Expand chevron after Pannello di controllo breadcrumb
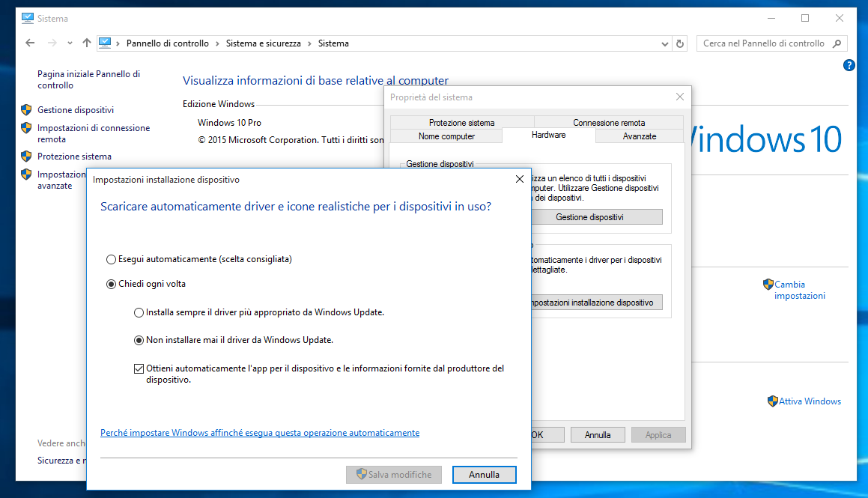Screen dimensions: 868x498 click(217, 43)
